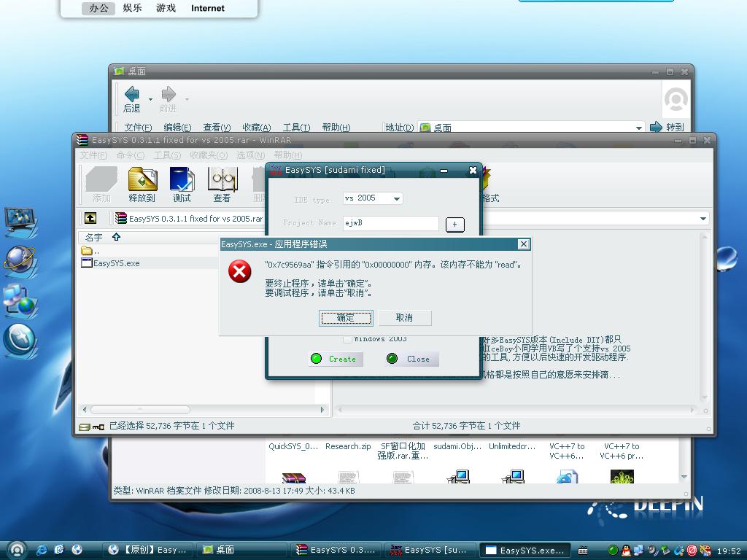Select QuickSYS_0... file in Explorer window

click(293, 447)
